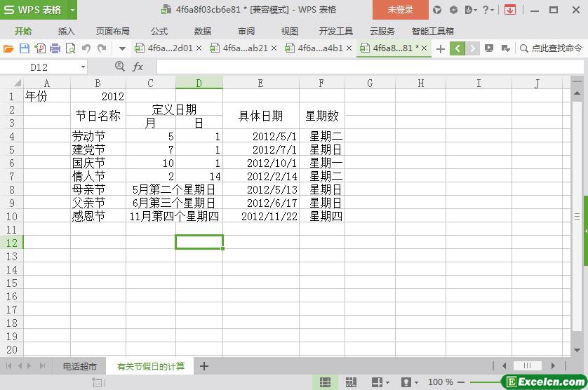Close the 4f6a...a4b1 document tab
This screenshot has width=588, height=390.
pos(349,48)
